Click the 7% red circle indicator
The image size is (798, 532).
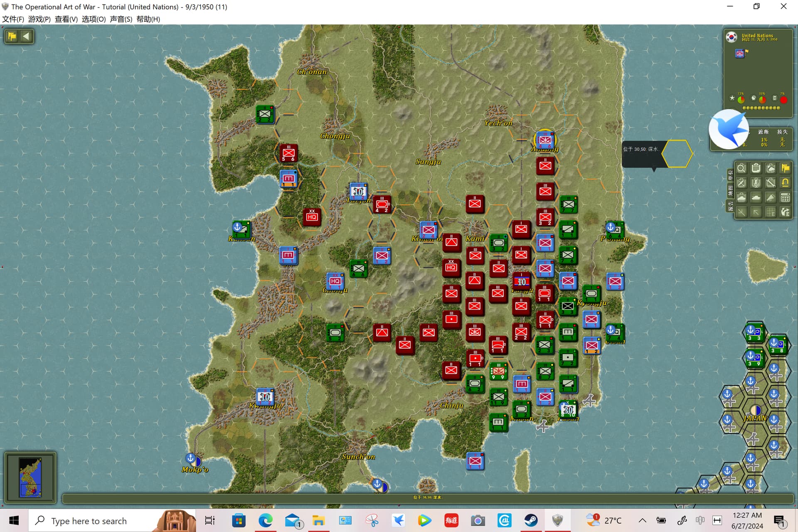783,99
